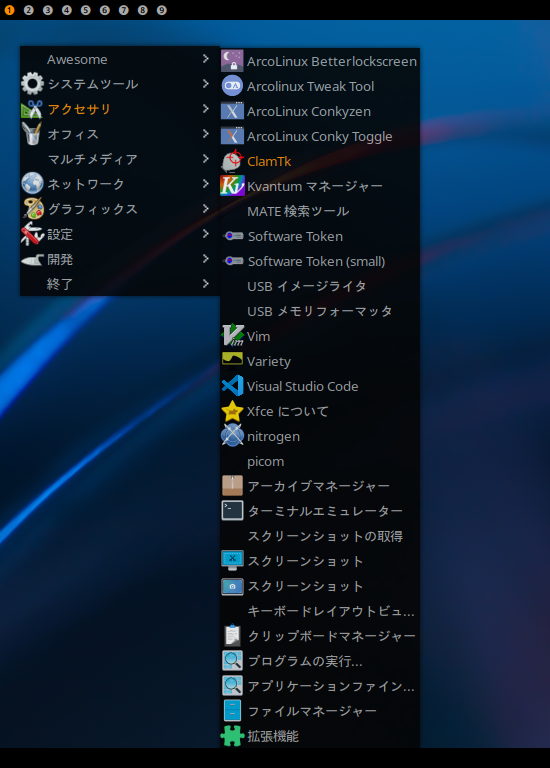Click the ArcoLinux Betterlockscreen moon icon

click(x=232, y=61)
